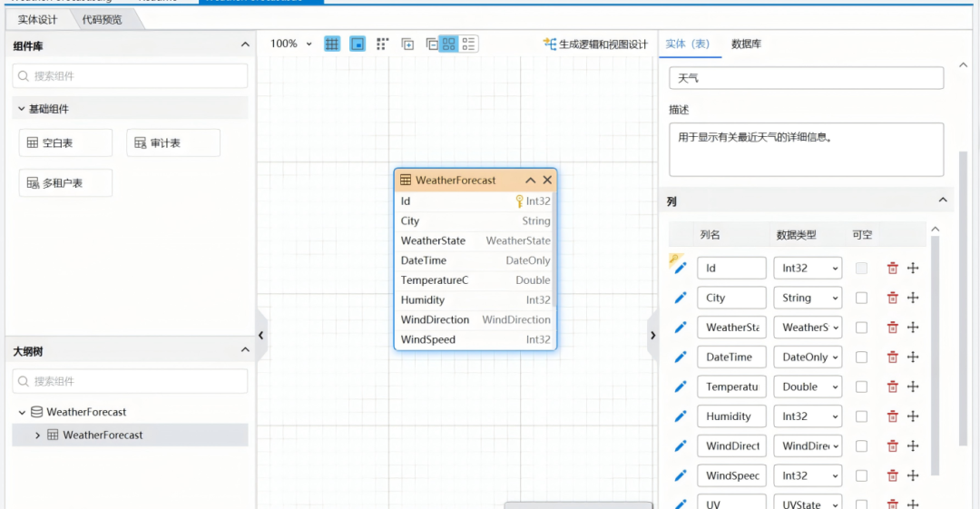Click 生成逻辑和视图设计 button
Image resolution: width=980 pixels, height=509 pixels.
coord(595,44)
